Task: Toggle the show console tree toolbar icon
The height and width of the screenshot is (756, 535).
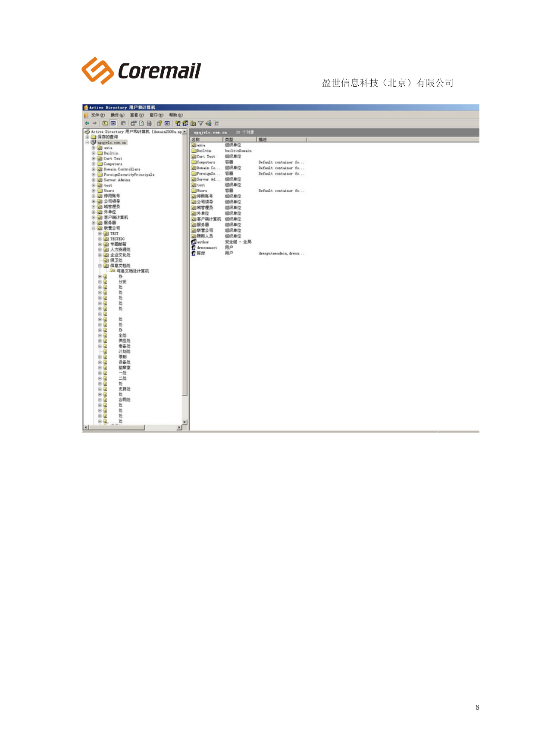Action: click(113, 123)
